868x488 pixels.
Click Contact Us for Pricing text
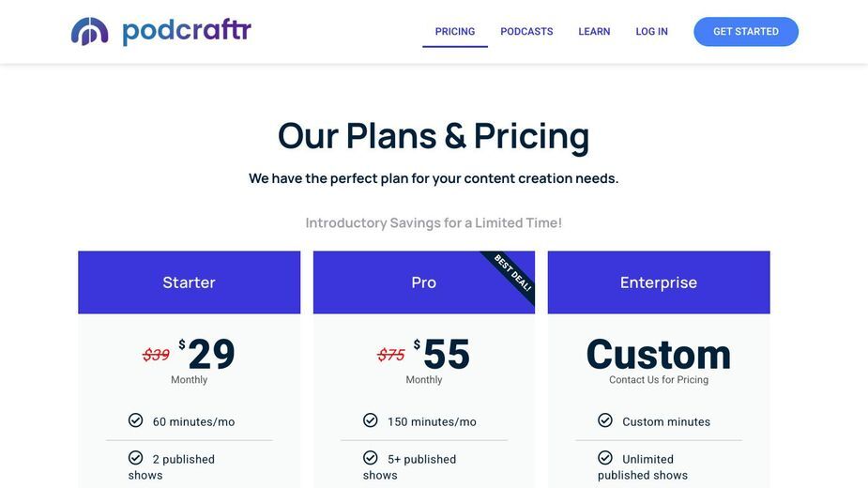(659, 380)
